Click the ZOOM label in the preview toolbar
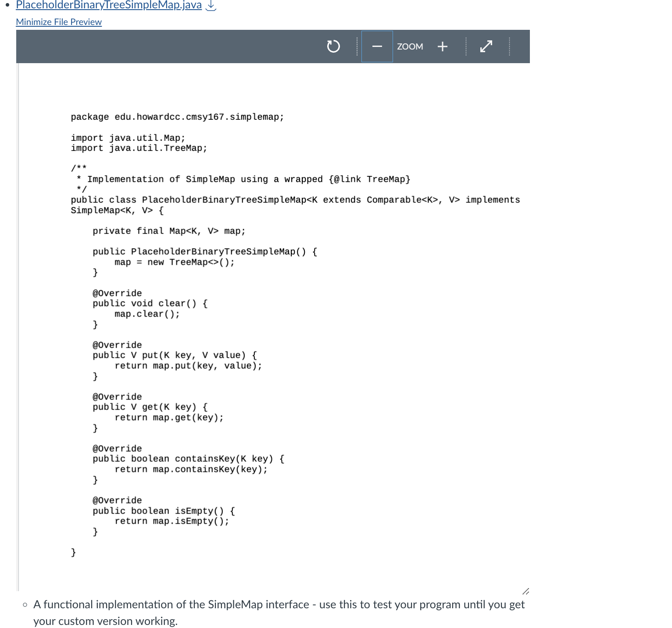 [410, 46]
